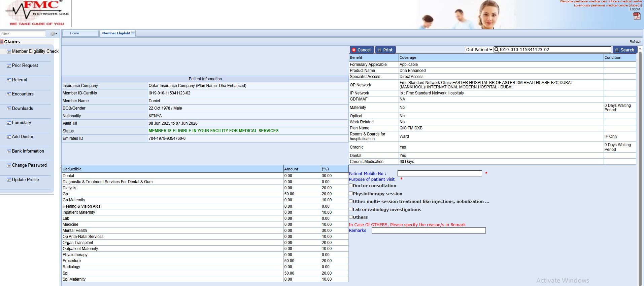
Task: Tick the Doctor consultation checkbox
Action: (x=351, y=185)
